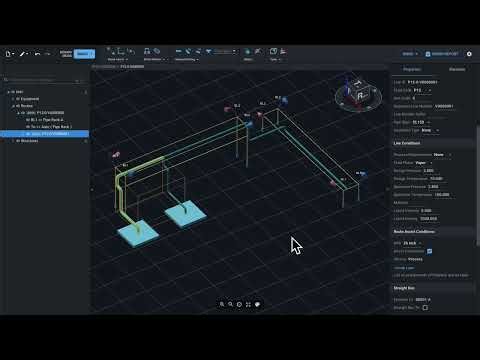Click the pencil edit tool icon

pyautogui.click(x=23, y=54)
